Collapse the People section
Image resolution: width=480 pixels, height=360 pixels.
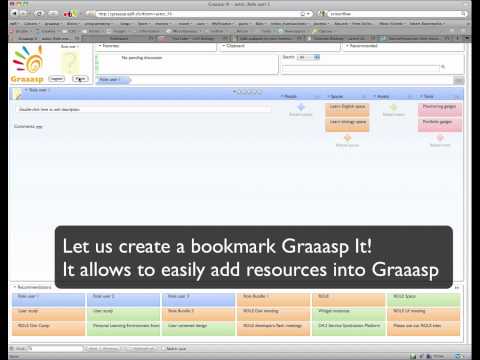pos(282,96)
